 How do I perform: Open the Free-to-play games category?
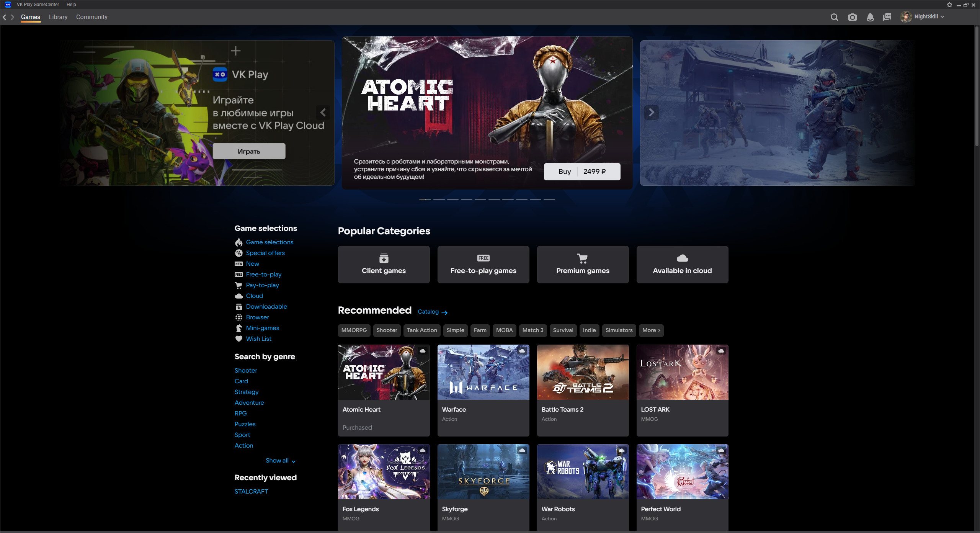tap(483, 265)
